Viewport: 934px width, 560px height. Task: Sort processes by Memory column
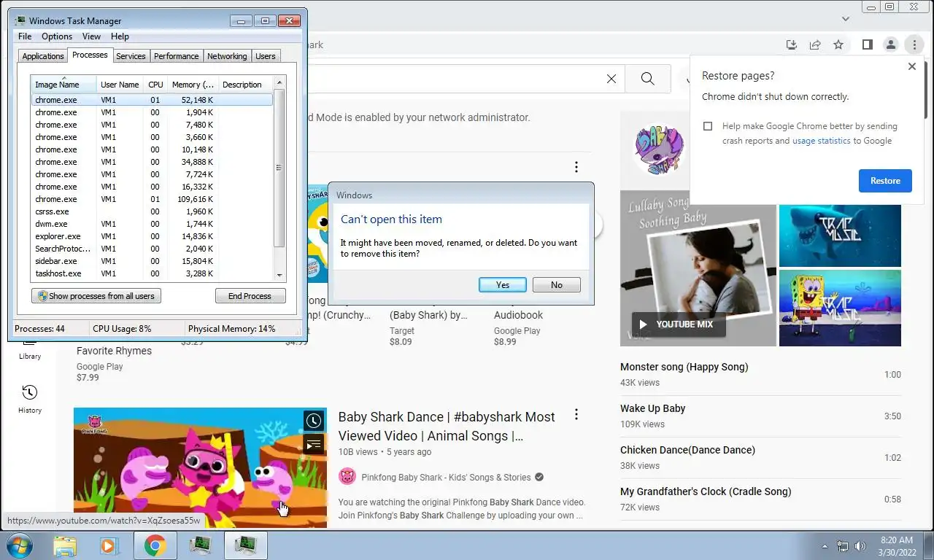193,85
